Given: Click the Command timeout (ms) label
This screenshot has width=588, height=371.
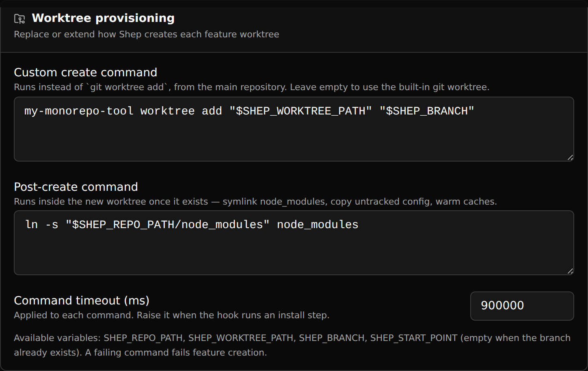Looking at the screenshot, I should click(82, 300).
